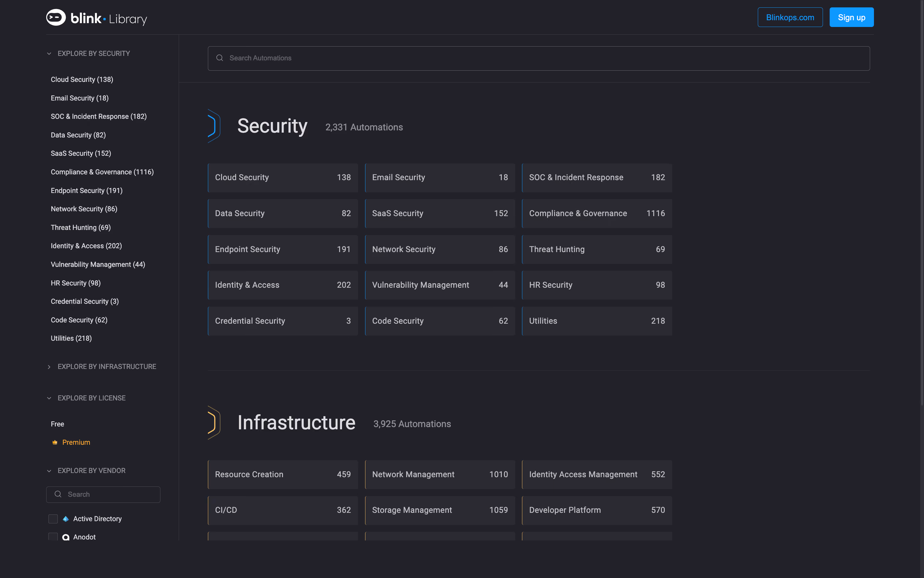Check the Anodot vendor checkbox
The height and width of the screenshot is (578, 924).
click(x=53, y=537)
